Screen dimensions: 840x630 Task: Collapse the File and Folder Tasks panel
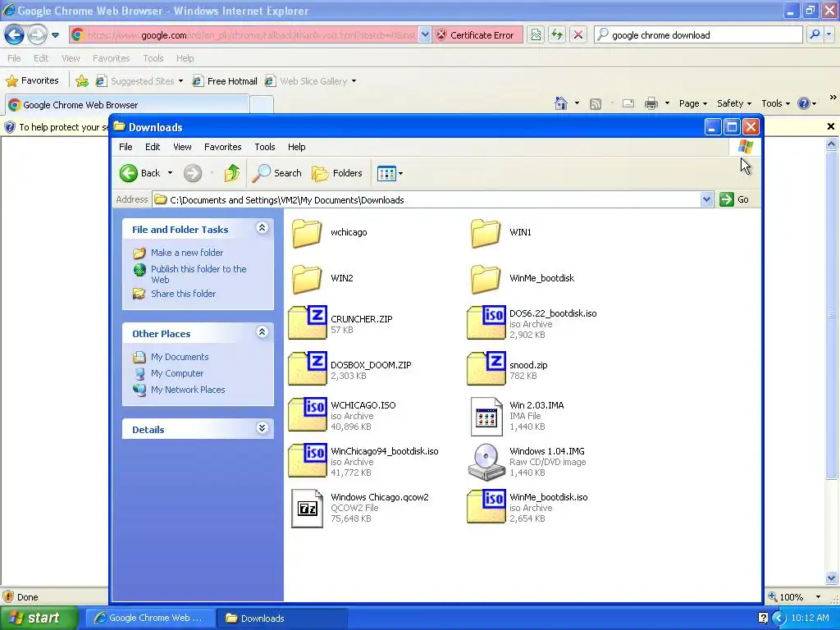click(x=262, y=228)
